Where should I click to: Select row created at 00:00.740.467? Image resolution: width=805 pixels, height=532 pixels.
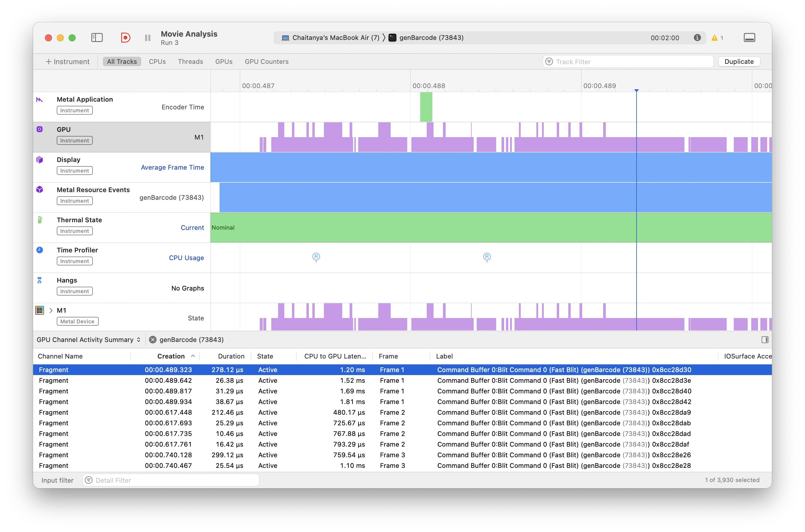402,465
